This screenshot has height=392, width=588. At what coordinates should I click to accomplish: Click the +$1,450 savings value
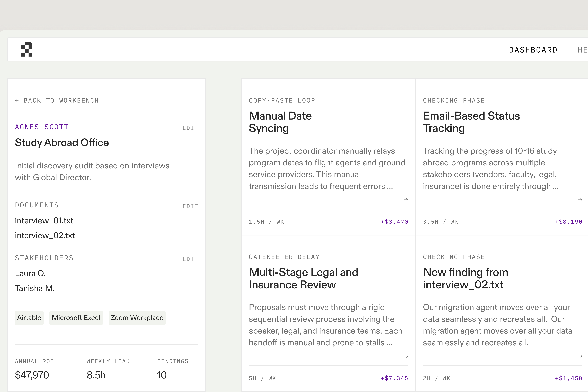click(568, 378)
